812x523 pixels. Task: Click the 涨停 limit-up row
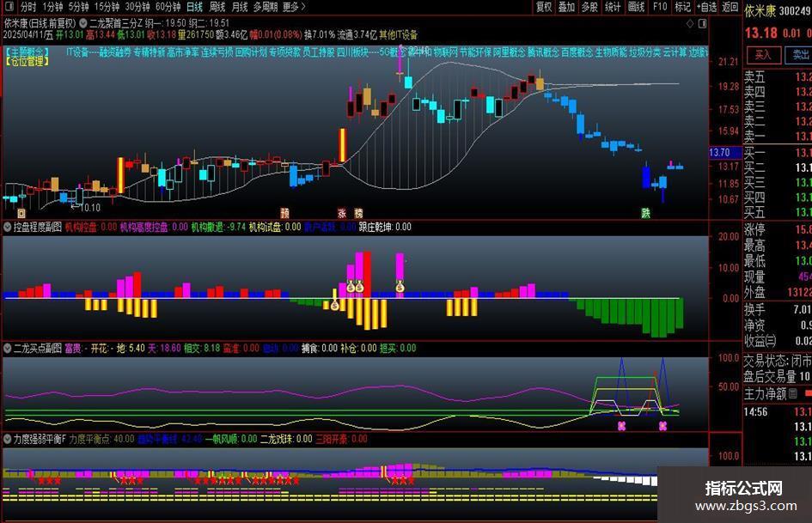point(778,229)
